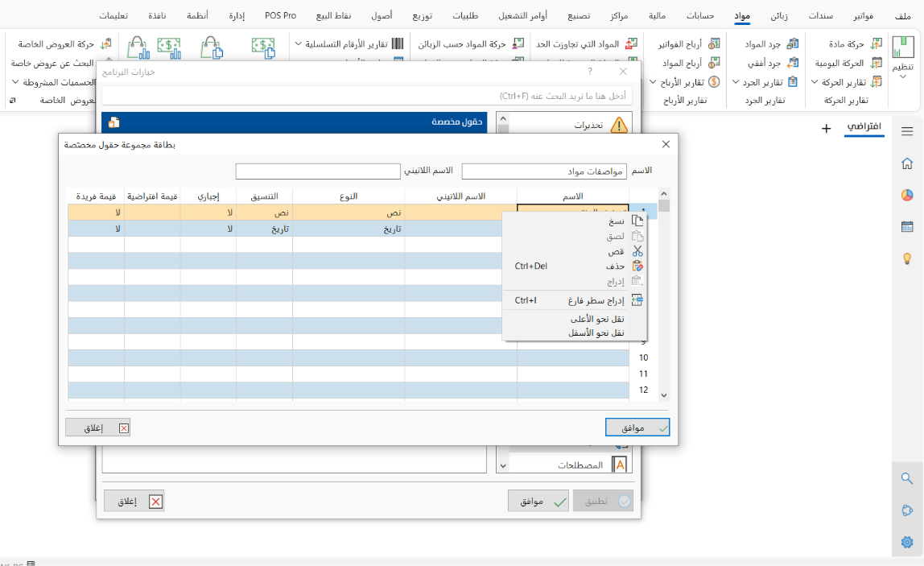The height and width of the screenshot is (566, 924).
Task: Switch to the افتراضي tab
Action: coord(864,126)
